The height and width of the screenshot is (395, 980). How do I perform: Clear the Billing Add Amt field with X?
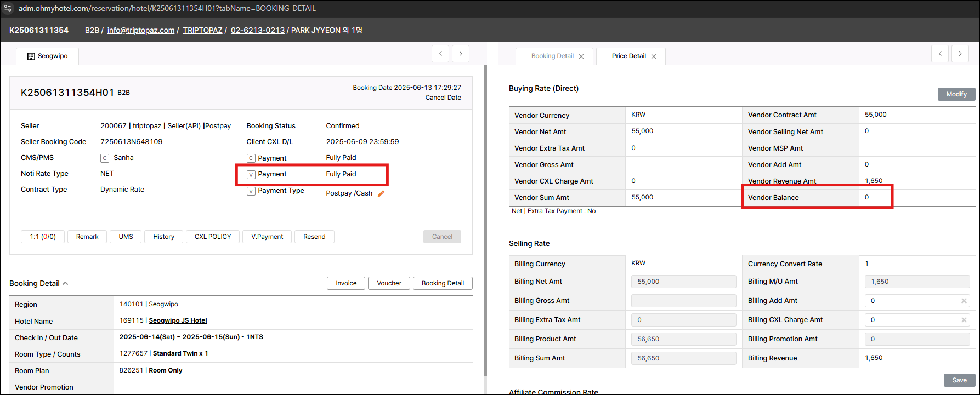point(964,301)
